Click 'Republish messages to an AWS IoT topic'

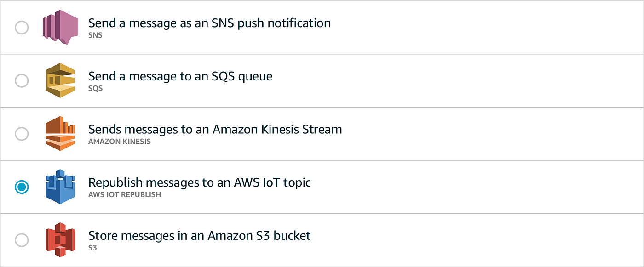(x=200, y=182)
